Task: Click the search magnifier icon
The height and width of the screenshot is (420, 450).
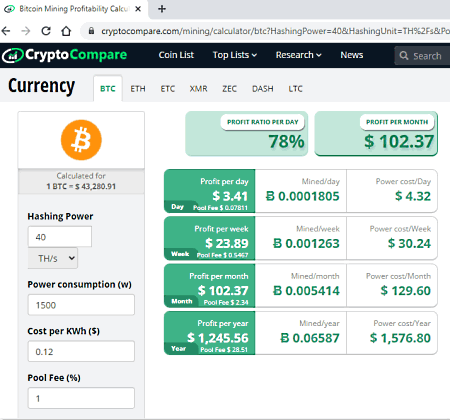Action: (404, 55)
